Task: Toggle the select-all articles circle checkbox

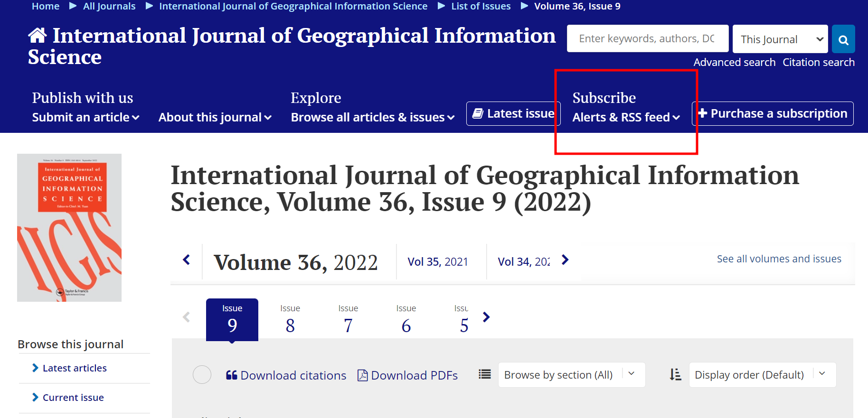Action: (202, 375)
